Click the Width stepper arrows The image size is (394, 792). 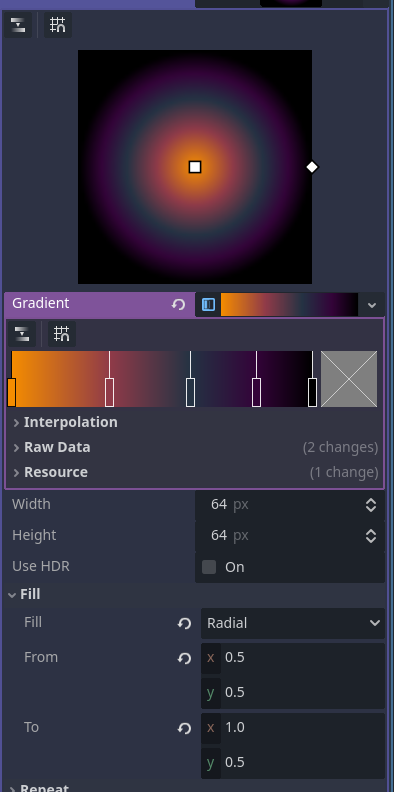pos(371,505)
